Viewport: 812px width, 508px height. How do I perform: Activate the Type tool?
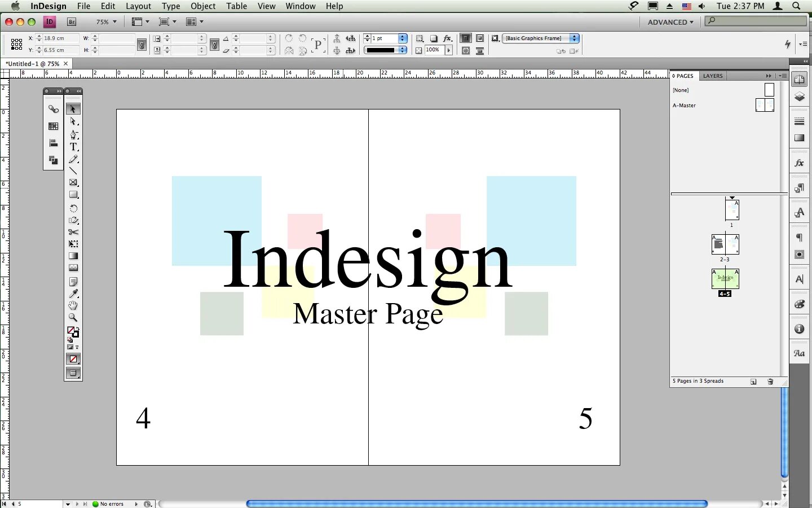73,147
